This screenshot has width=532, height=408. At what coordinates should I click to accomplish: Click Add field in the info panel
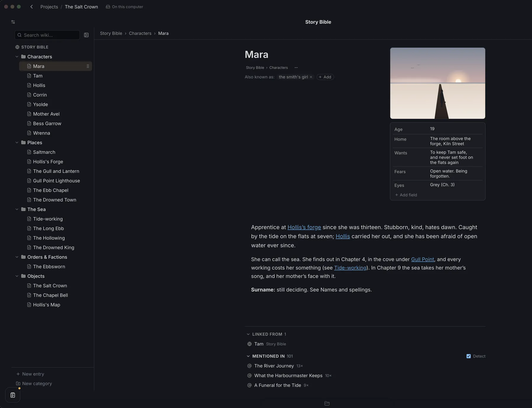(x=406, y=195)
